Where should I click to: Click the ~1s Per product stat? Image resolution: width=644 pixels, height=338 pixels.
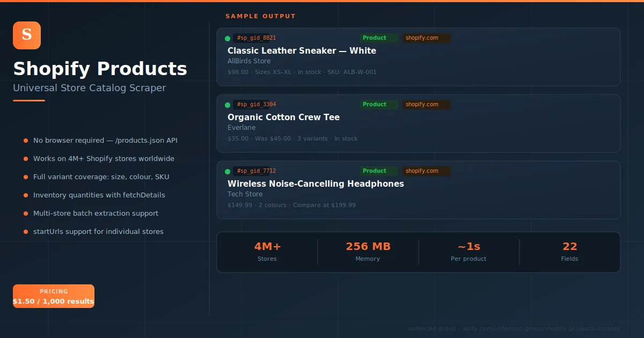coord(469,252)
